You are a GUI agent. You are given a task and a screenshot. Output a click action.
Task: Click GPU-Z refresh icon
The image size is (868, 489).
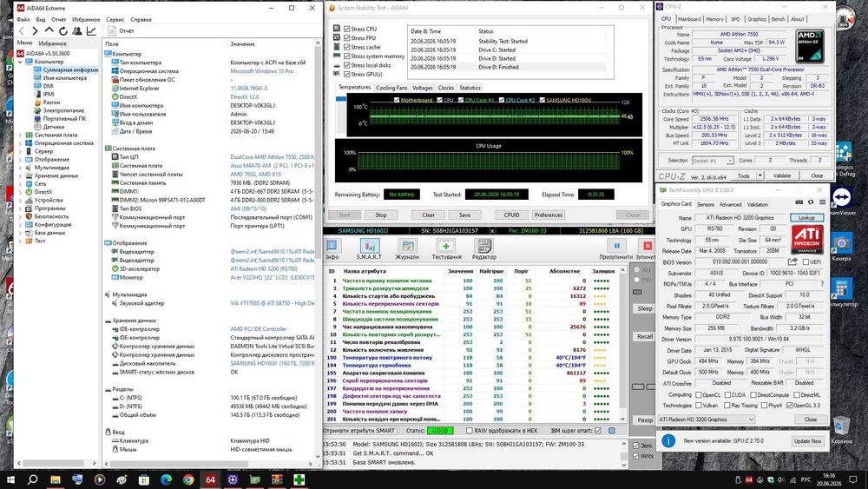[x=811, y=202]
